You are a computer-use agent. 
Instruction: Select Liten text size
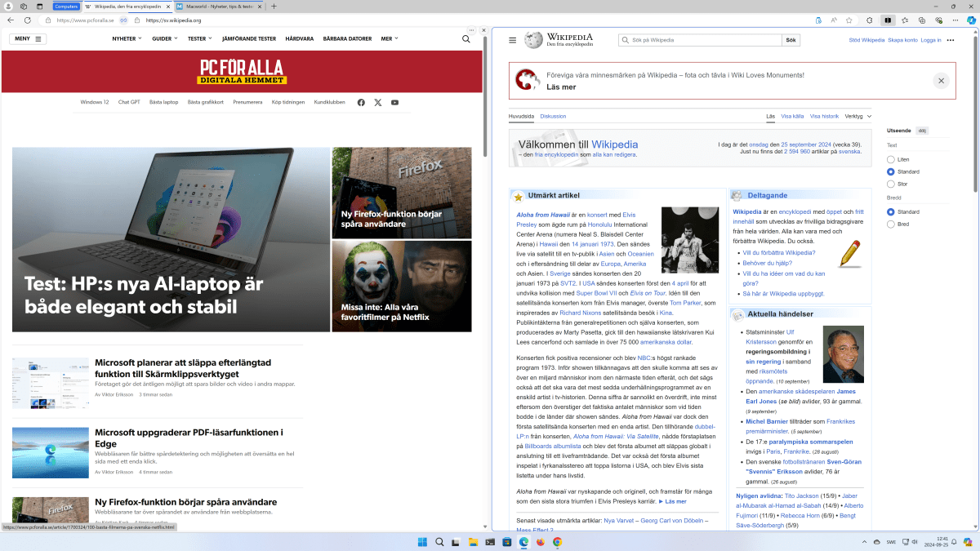coord(891,159)
